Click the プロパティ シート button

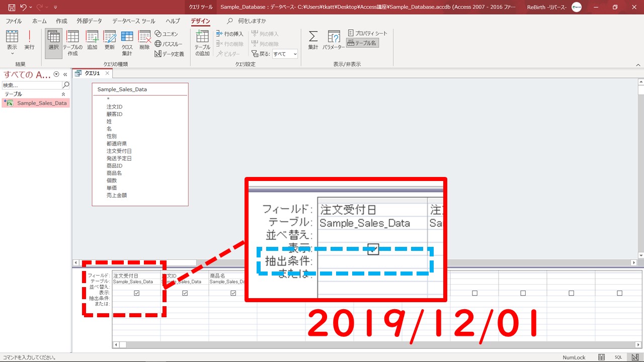point(368,33)
